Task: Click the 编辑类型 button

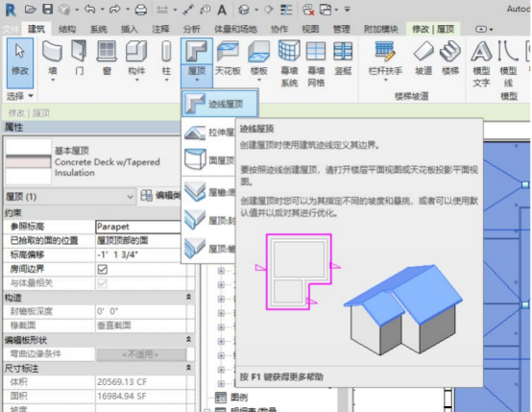Action: point(160,196)
